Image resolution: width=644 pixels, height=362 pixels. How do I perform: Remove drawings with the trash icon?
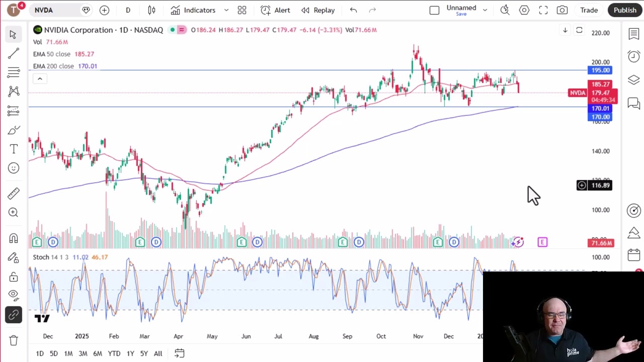13,340
